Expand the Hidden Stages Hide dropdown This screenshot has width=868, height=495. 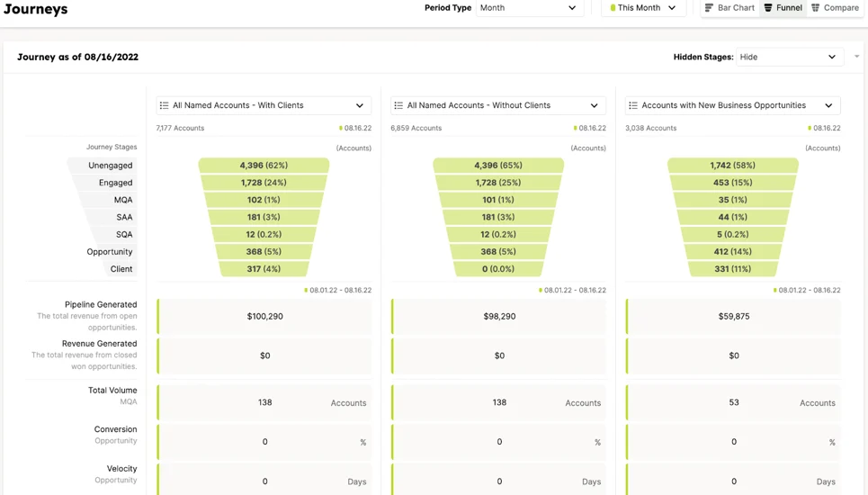(x=790, y=57)
